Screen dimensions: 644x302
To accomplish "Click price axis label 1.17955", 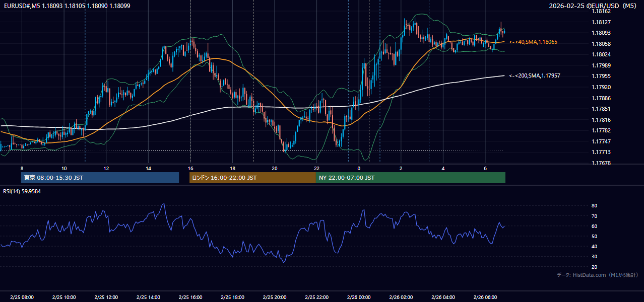I will [602, 76].
